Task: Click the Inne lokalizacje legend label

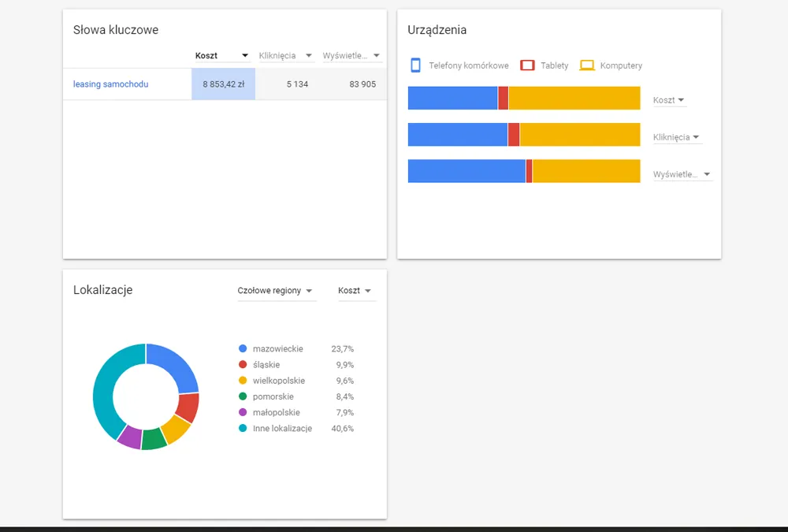Action: click(x=282, y=429)
